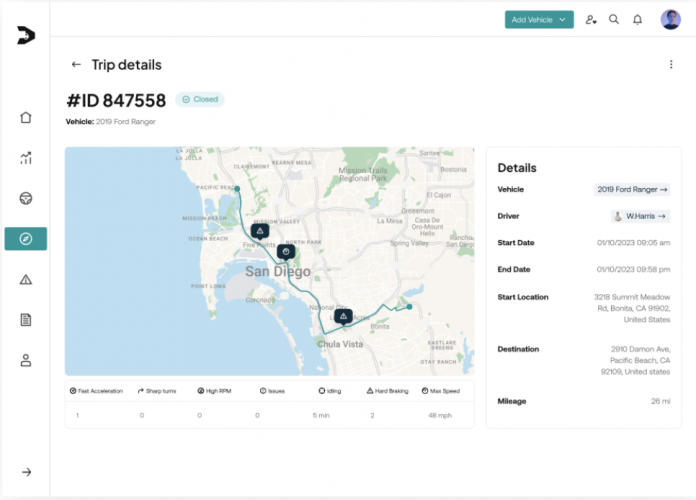Open the user avatar profile menu

click(x=670, y=20)
